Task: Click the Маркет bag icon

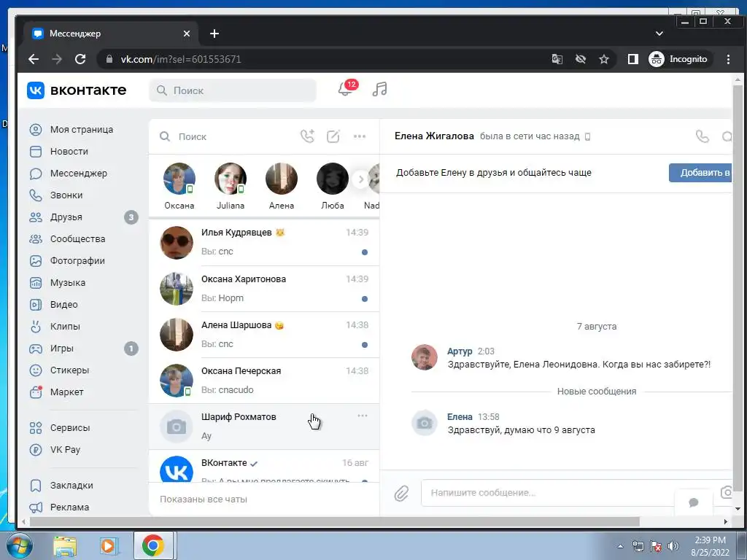Action: click(x=36, y=392)
